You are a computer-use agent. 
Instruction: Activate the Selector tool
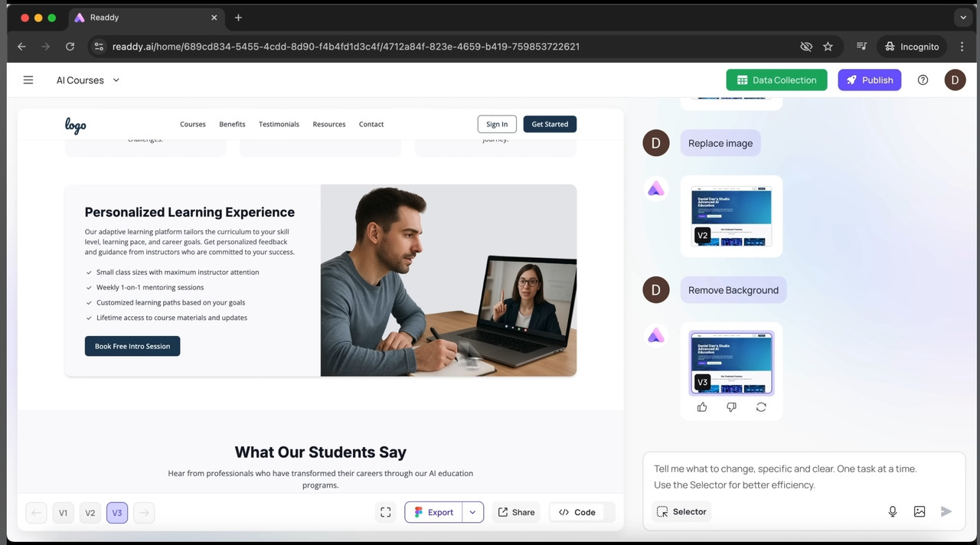click(681, 511)
